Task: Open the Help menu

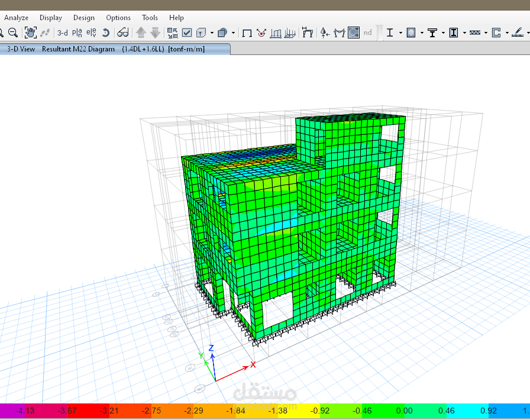Action: [x=176, y=18]
